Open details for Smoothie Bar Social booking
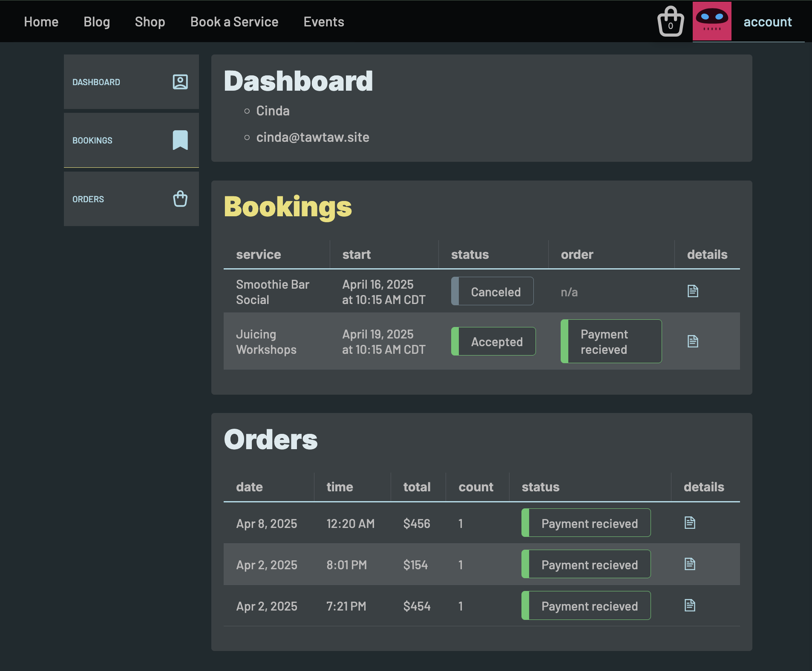 [693, 291]
